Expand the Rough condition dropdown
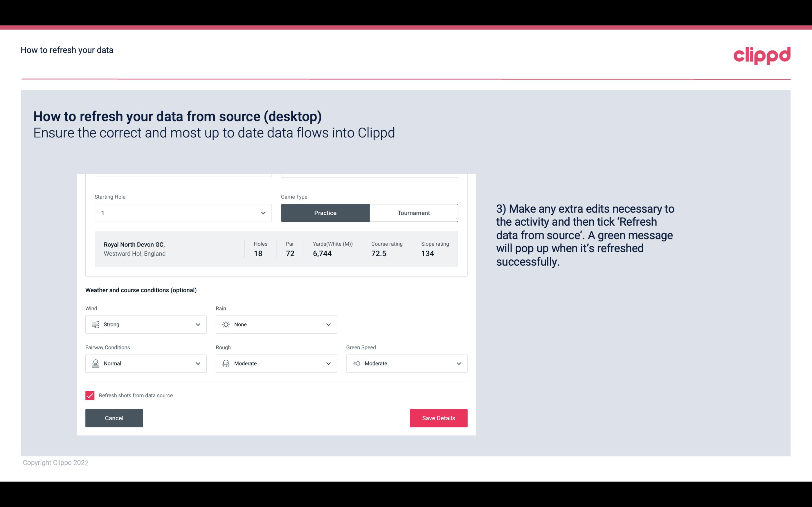 [327, 363]
